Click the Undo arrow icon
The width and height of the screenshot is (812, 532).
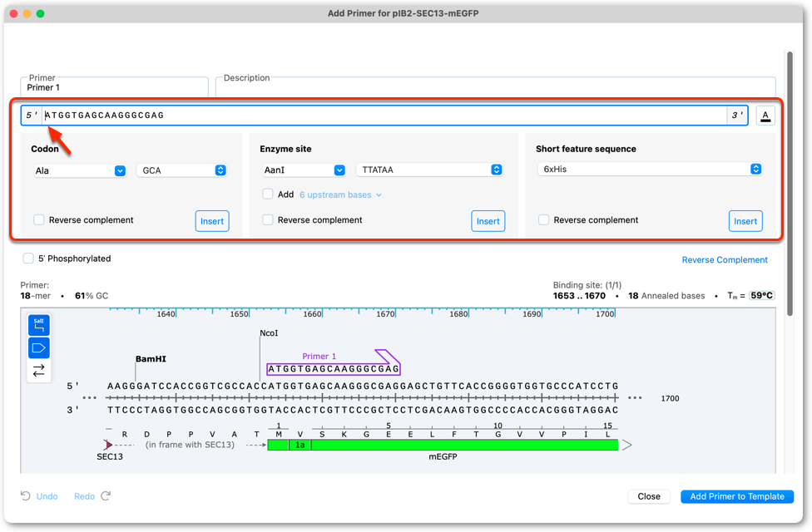point(25,495)
